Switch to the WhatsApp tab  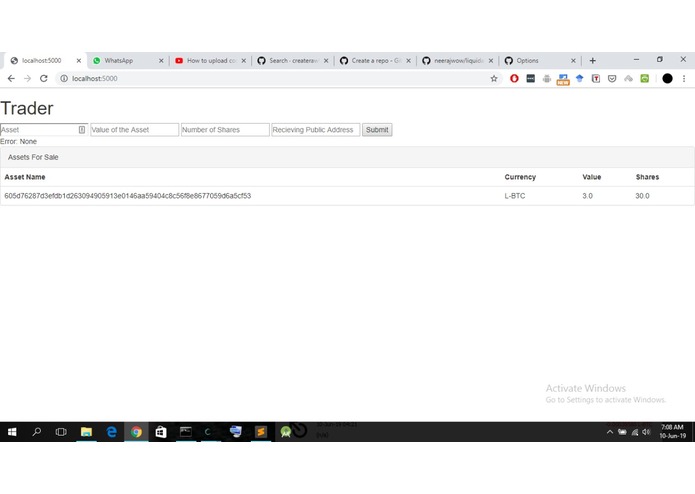click(x=127, y=61)
